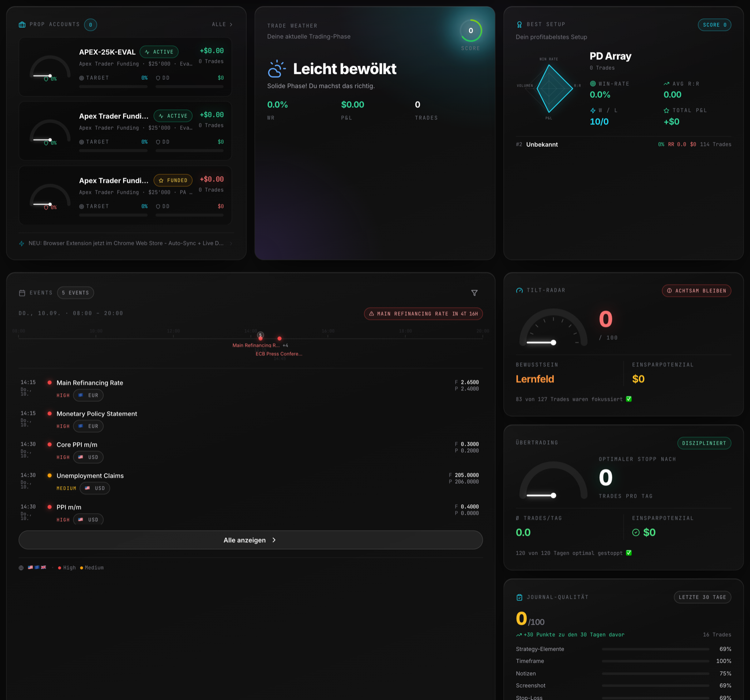This screenshot has height=700, width=750.
Task: Click the 5 EVENTS count badge
Action: pos(75,293)
